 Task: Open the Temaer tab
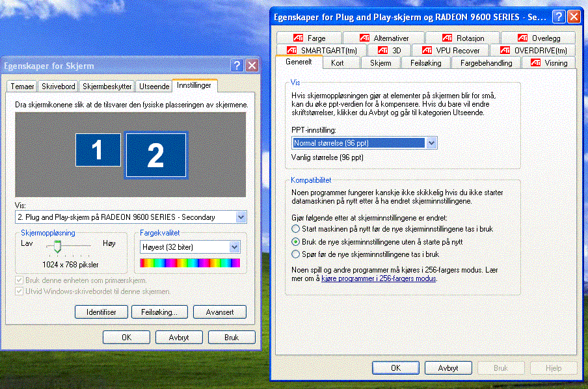click(x=22, y=87)
